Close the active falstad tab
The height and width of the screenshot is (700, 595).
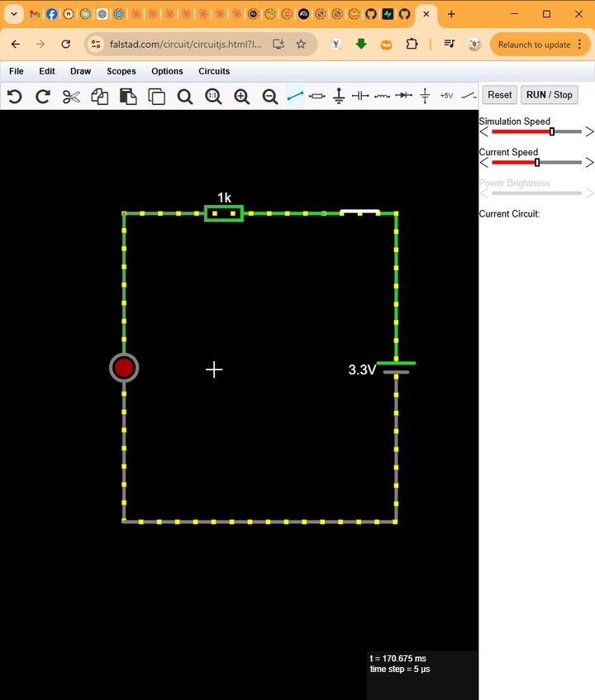[426, 14]
